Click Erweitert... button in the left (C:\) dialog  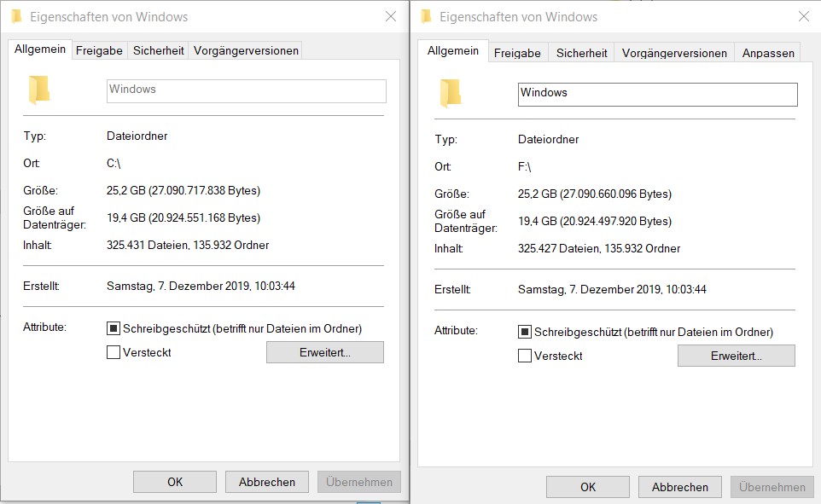pos(324,352)
